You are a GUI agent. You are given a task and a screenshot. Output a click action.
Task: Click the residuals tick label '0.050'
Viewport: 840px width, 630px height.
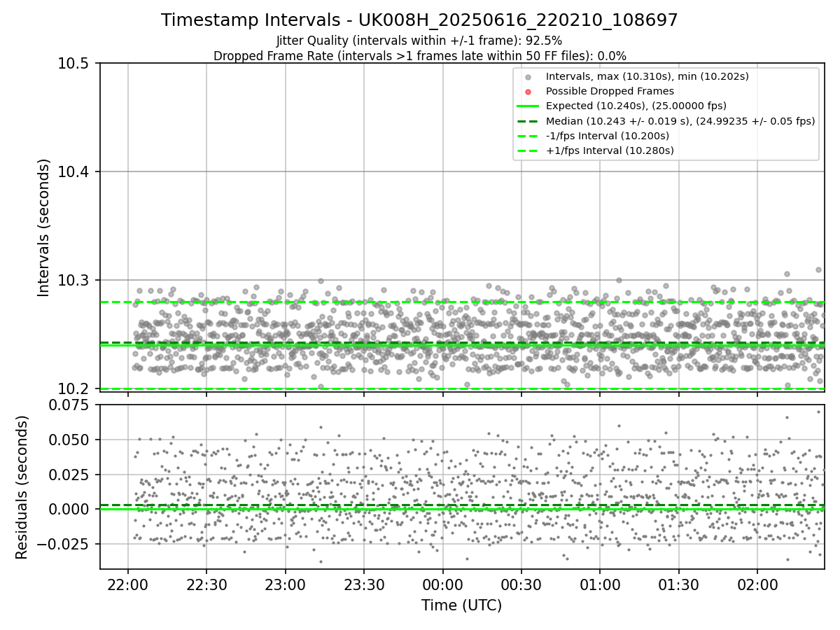coord(70,440)
